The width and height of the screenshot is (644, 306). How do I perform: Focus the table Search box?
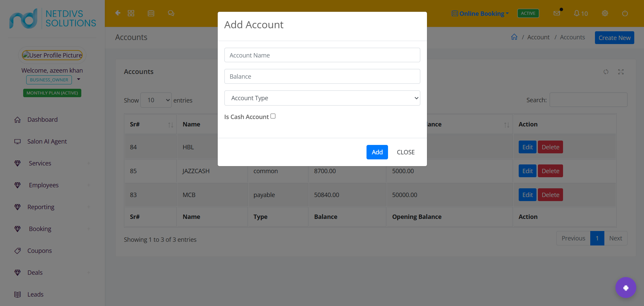click(x=588, y=100)
